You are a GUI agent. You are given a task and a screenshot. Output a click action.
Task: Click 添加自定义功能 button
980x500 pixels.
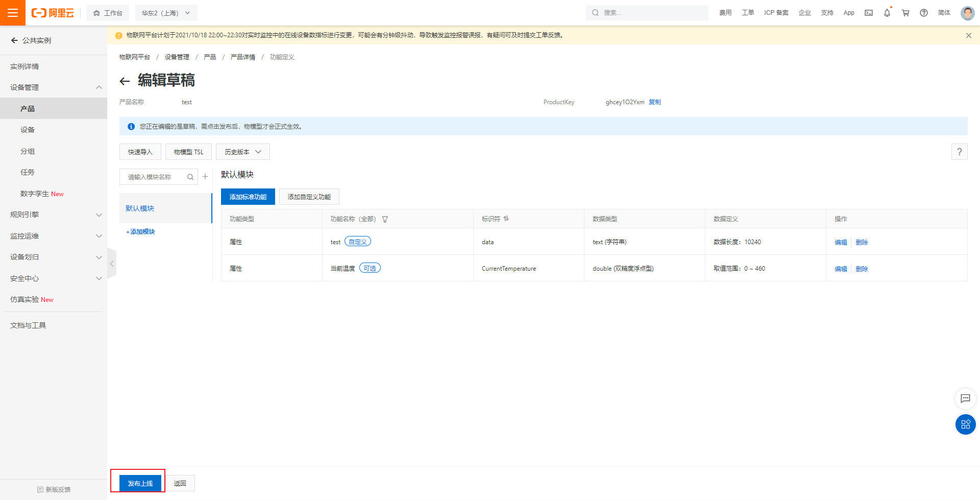tap(309, 197)
